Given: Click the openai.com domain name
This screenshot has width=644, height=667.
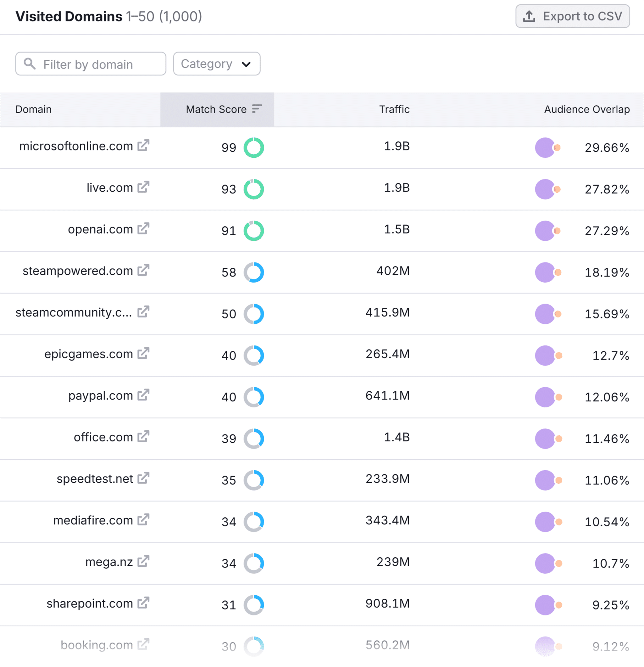Looking at the screenshot, I should click(x=100, y=229).
